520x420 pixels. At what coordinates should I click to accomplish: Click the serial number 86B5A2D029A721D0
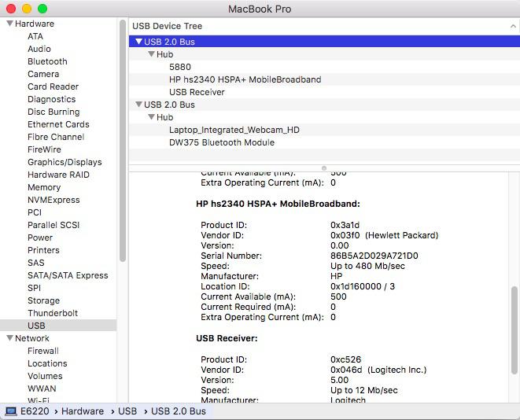tap(374, 256)
